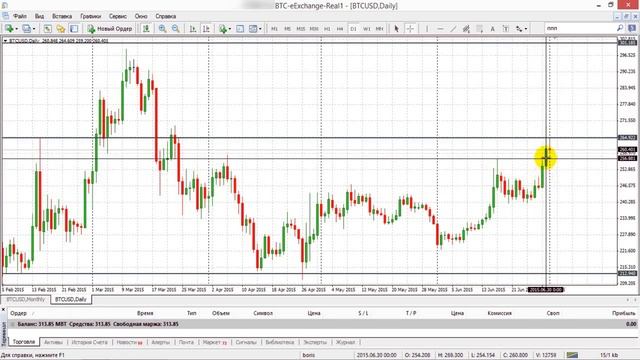Select the crosshair tool
This screenshot has width=640, height=360.
[x=410, y=29]
